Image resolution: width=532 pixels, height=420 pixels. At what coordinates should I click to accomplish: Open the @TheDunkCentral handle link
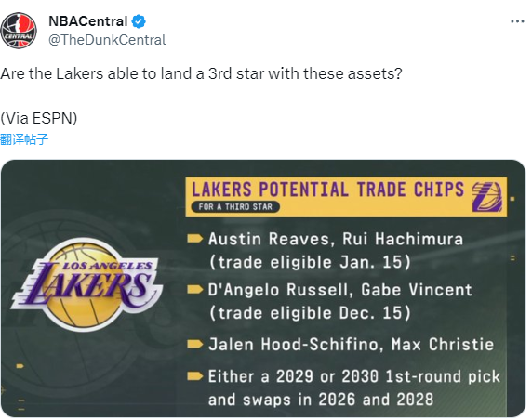click(x=107, y=40)
